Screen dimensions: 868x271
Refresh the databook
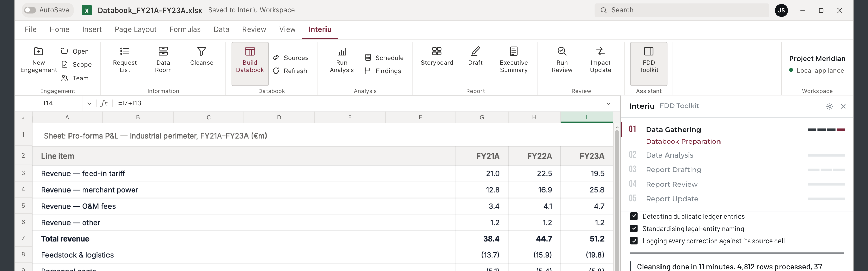(290, 71)
